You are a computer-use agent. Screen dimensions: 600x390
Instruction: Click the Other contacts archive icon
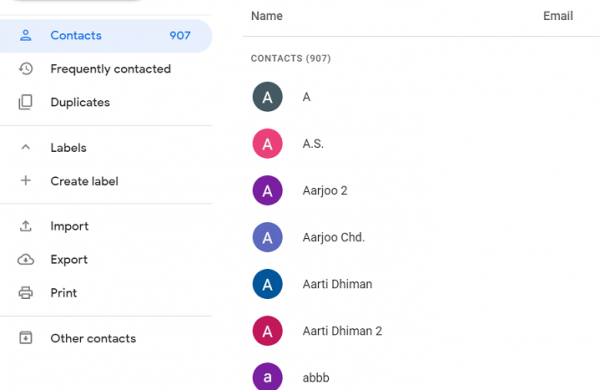(x=26, y=338)
